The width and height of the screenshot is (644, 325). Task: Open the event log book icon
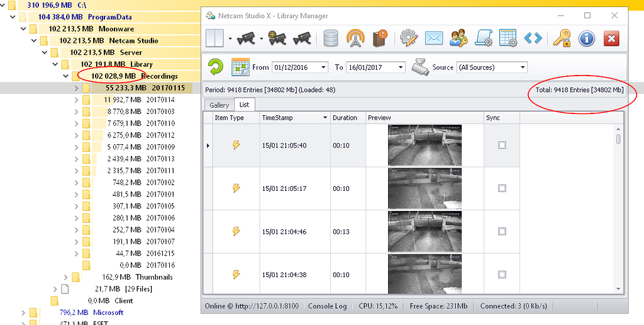pyautogui.click(x=379, y=38)
